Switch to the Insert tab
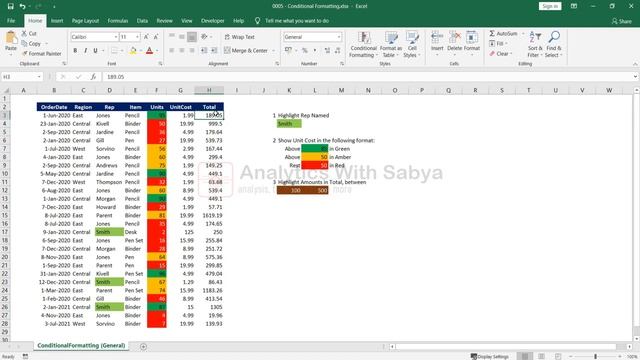 click(x=57, y=21)
